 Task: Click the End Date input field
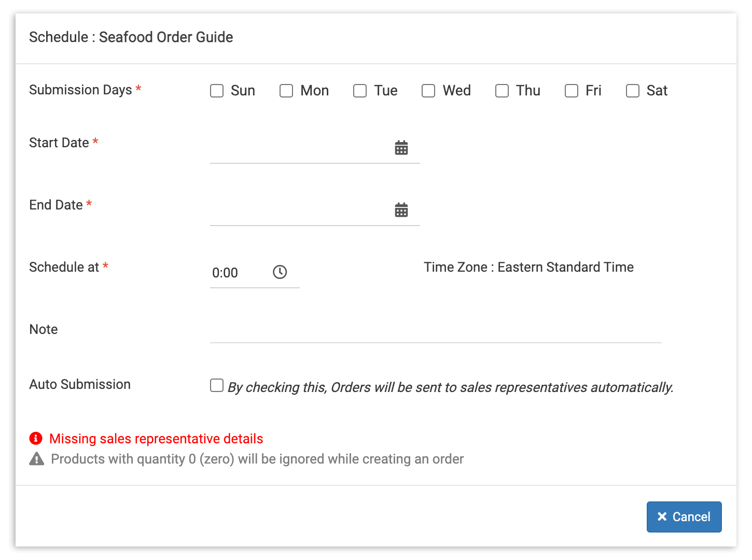pos(298,212)
